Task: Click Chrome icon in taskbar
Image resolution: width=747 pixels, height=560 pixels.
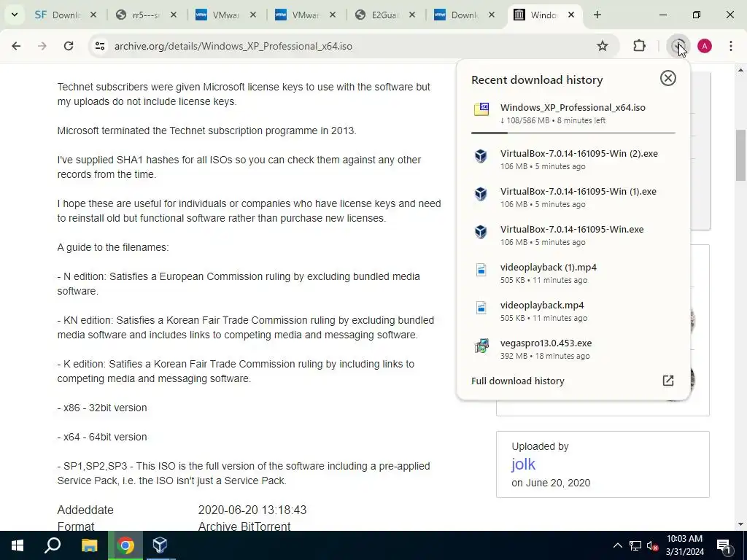Action: tap(125, 545)
